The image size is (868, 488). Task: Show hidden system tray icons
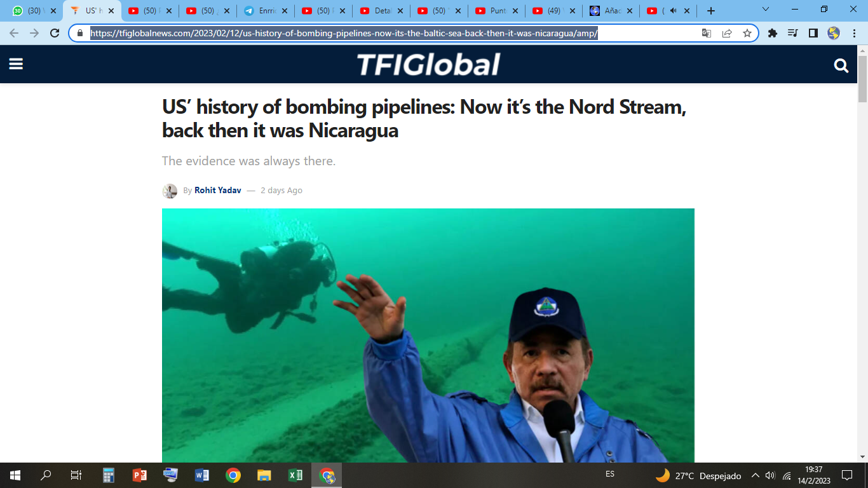click(x=756, y=475)
